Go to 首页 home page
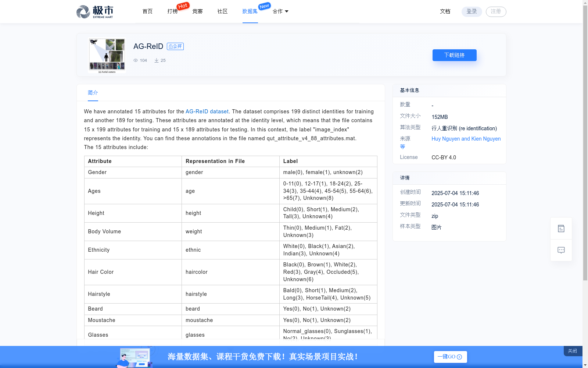 pos(147,11)
